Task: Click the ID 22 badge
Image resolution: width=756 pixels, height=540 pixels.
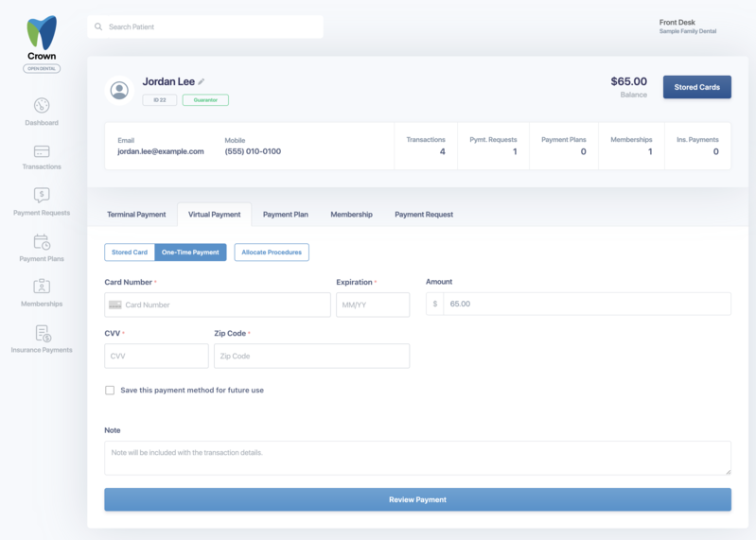Action: 160,100
